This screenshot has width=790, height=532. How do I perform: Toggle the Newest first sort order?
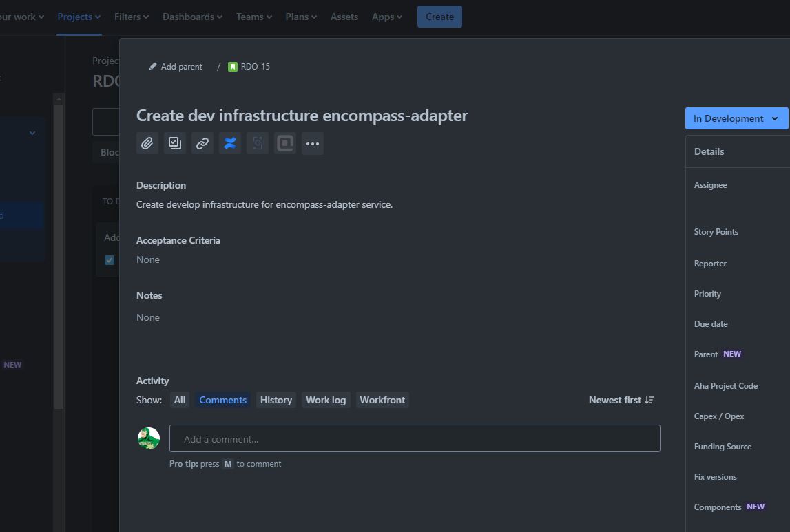point(621,400)
